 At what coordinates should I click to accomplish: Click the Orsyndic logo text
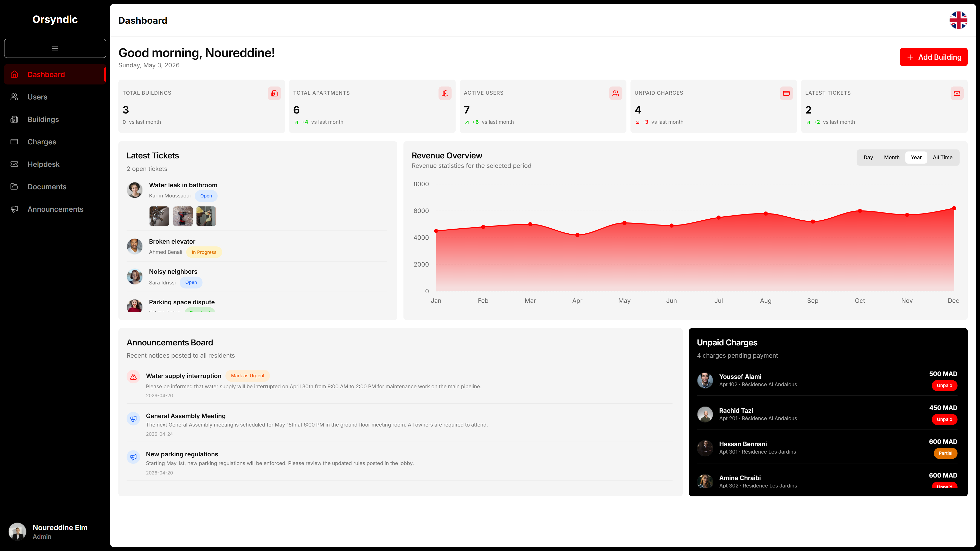[x=55, y=19]
